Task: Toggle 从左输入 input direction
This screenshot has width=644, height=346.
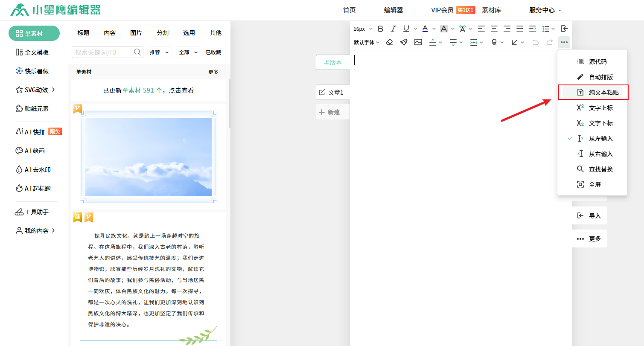Action: click(592, 139)
